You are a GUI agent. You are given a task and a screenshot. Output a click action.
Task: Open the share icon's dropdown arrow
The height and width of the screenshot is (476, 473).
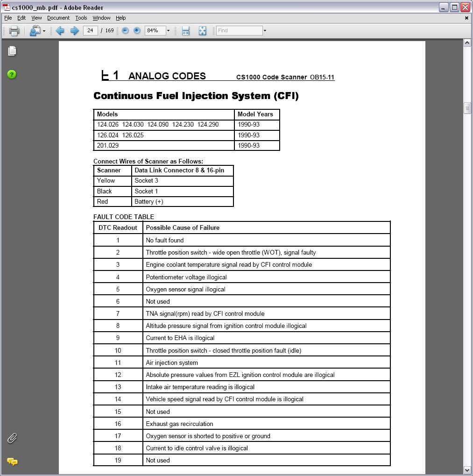[44, 31]
